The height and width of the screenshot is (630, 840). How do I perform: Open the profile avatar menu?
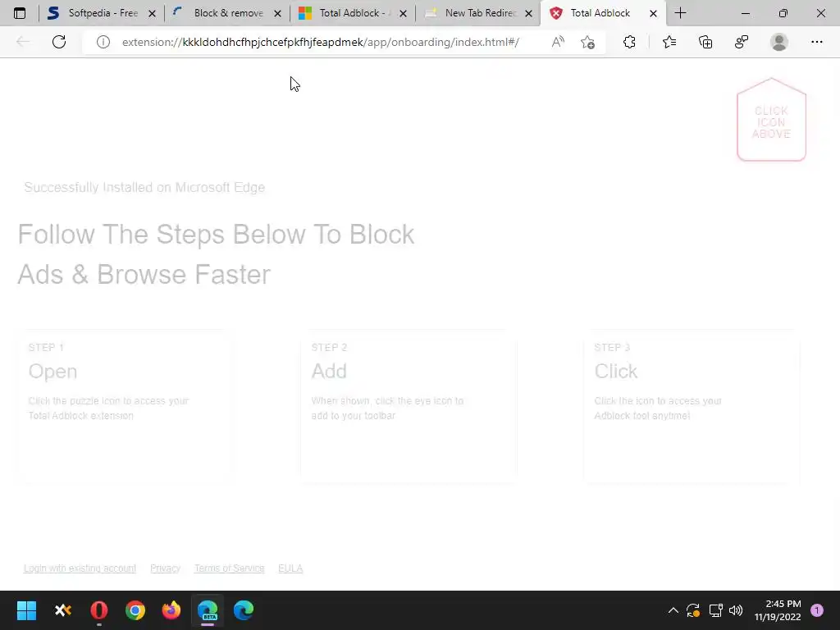(x=779, y=42)
